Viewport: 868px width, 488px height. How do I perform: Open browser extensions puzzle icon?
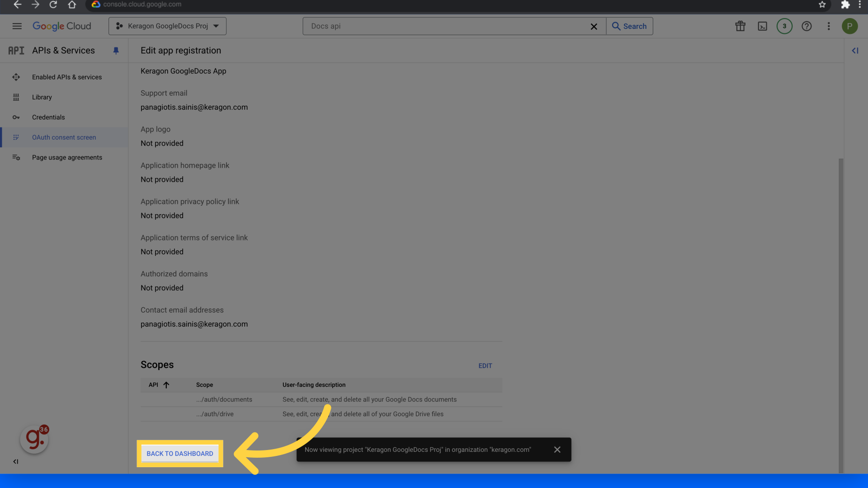click(845, 5)
